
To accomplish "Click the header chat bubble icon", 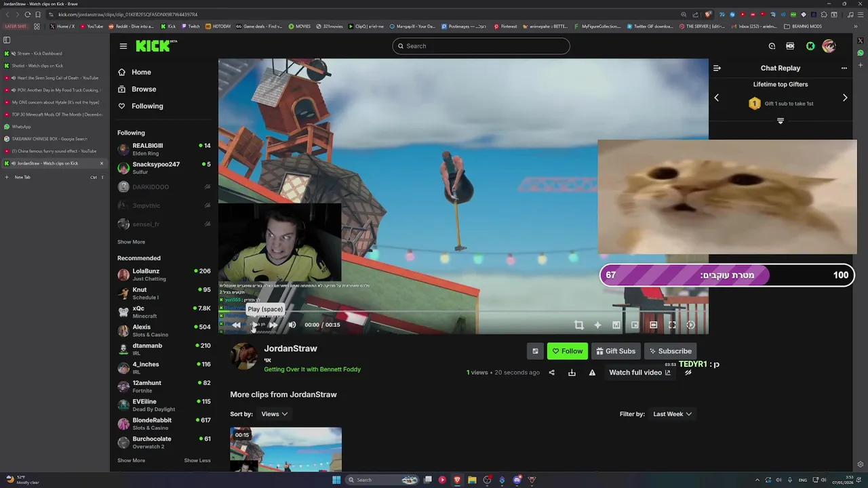I will coord(772,46).
